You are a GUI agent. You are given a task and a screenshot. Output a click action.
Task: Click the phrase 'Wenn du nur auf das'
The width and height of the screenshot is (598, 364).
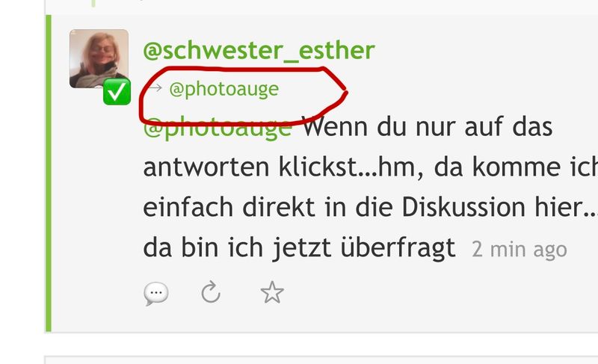pos(428,127)
